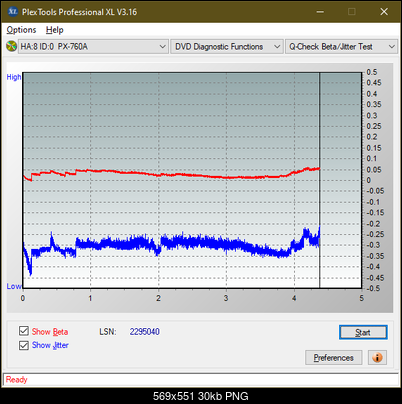Click the PlexTools XL app icon in title bar
This screenshot has height=404, width=402.
[13, 12]
